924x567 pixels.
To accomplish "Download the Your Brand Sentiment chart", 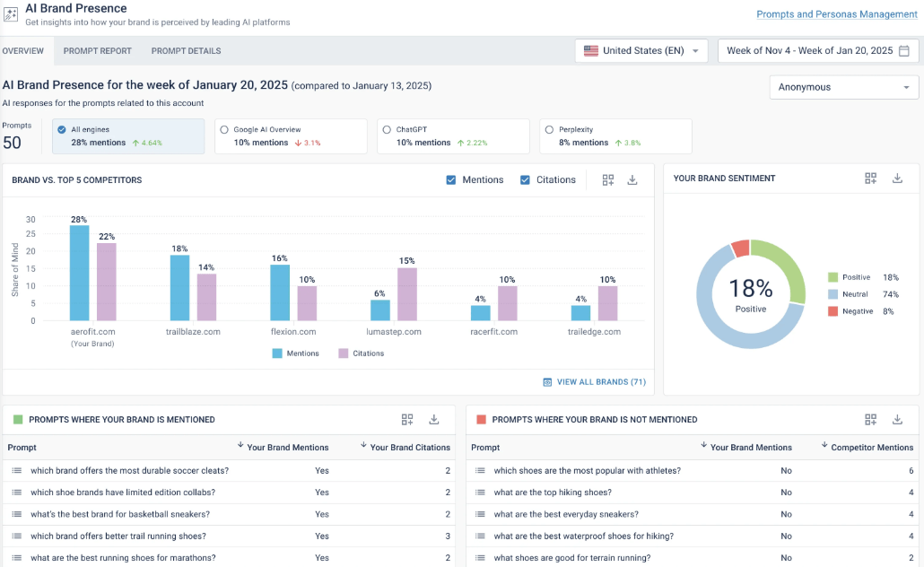I will point(897,178).
